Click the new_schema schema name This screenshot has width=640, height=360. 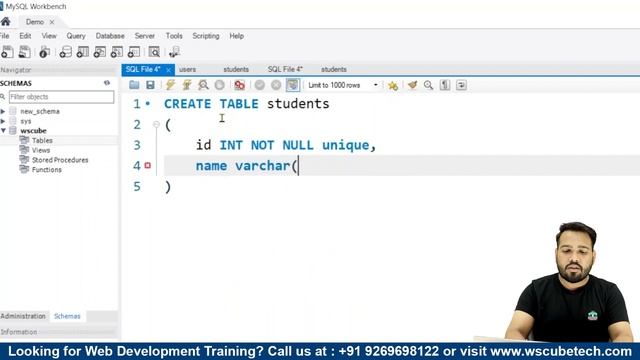40,111
